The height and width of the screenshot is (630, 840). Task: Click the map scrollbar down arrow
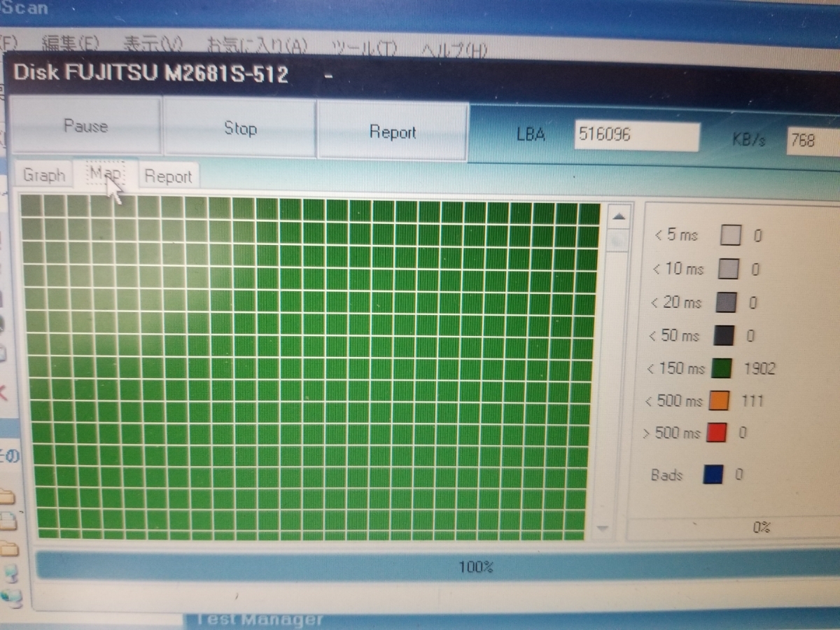tap(602, 528)
